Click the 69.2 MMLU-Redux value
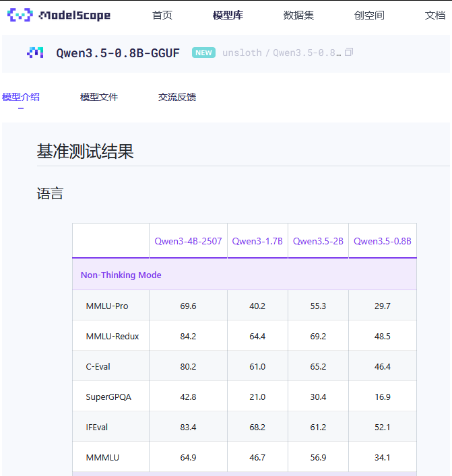 [x=318, y=337]
